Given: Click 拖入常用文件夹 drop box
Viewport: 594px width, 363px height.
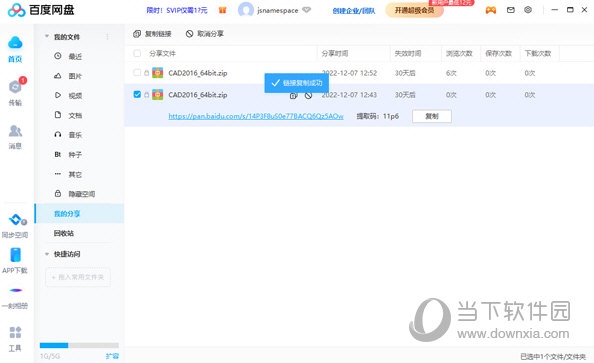Looking at the screenshot, I should (78, 277).
